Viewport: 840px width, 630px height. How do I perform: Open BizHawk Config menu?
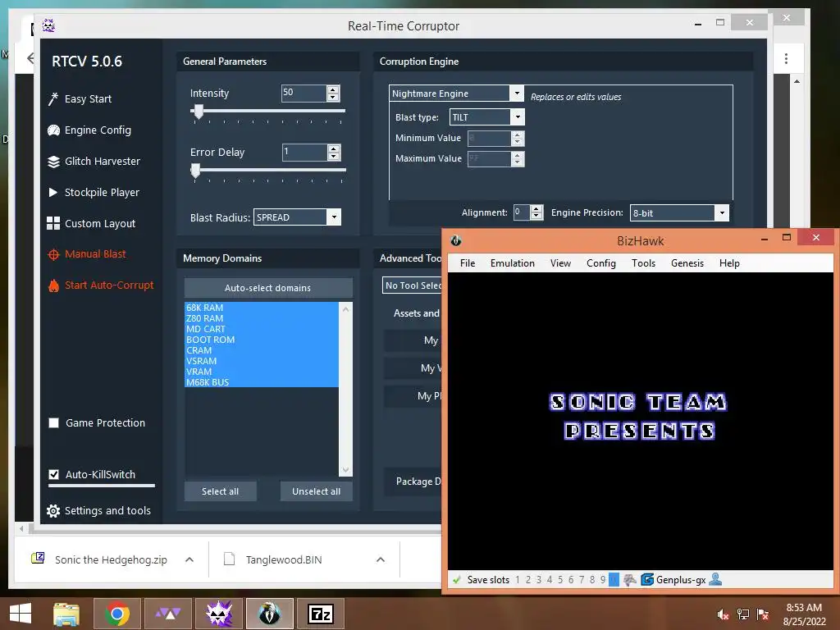click(x=601, y=263)
